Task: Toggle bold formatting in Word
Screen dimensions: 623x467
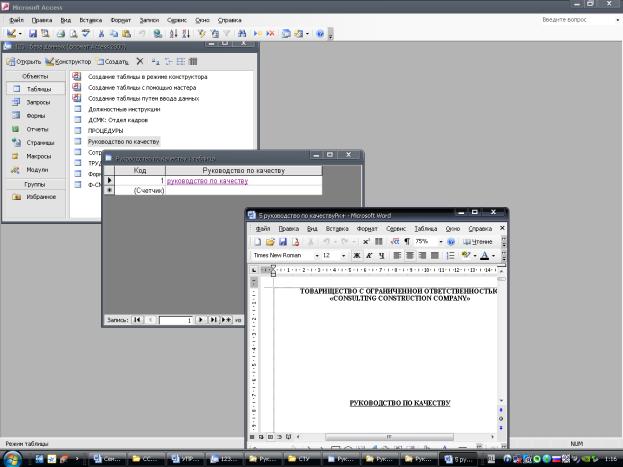Action: [x=356, y=255]
